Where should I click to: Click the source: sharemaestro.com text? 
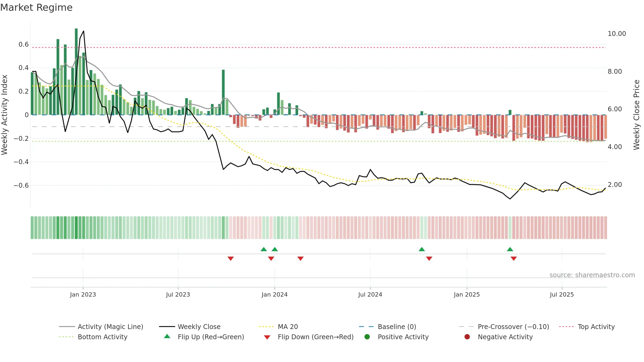[592, 275]
